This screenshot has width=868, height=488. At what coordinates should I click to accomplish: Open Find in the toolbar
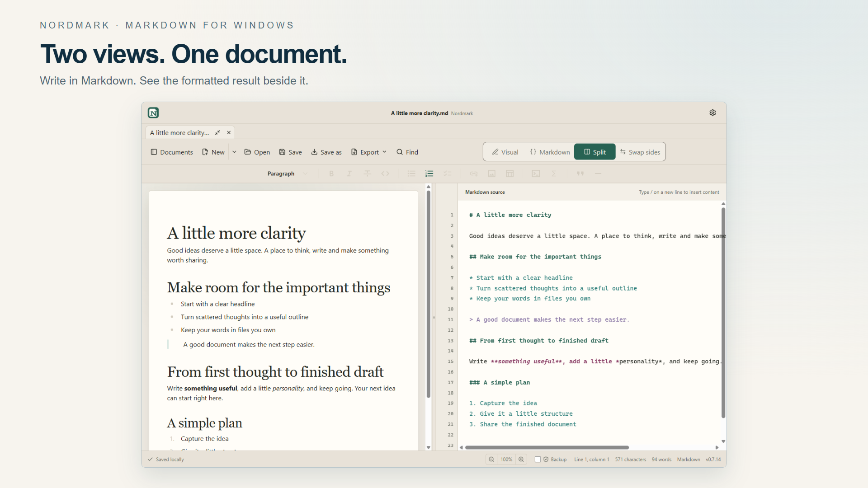407,152
